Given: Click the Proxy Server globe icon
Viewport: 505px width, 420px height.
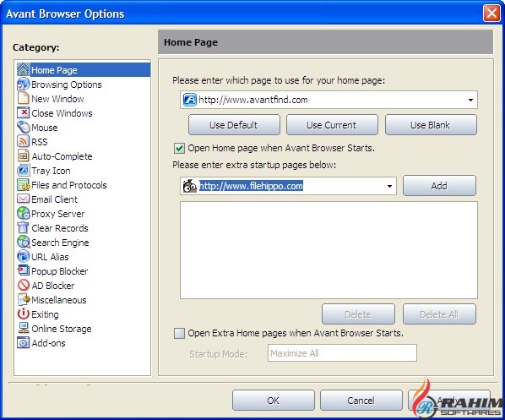Looking at the screenshot, I should tap(23, 214).
